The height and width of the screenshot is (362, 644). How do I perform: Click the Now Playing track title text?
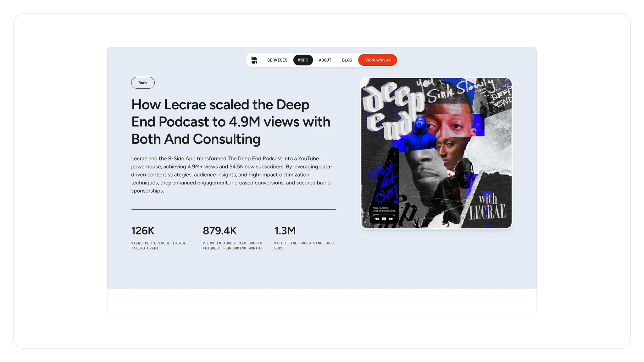pyautogui.click(x=384, y=211)
